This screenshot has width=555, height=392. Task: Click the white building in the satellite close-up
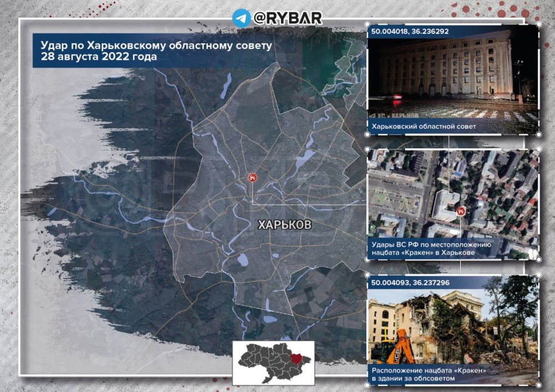click(x=445, y=204)
